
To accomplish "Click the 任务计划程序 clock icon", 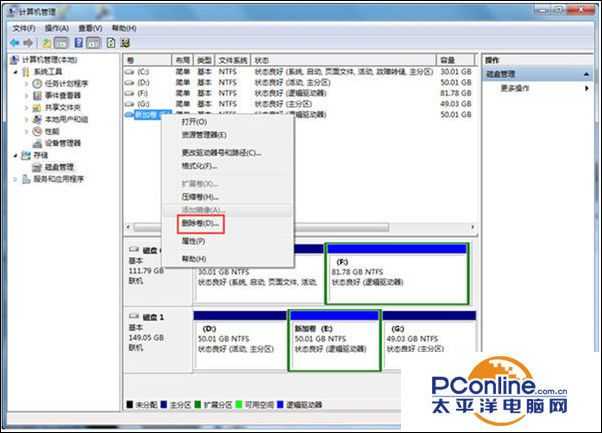I will click(x=37, y=84).
